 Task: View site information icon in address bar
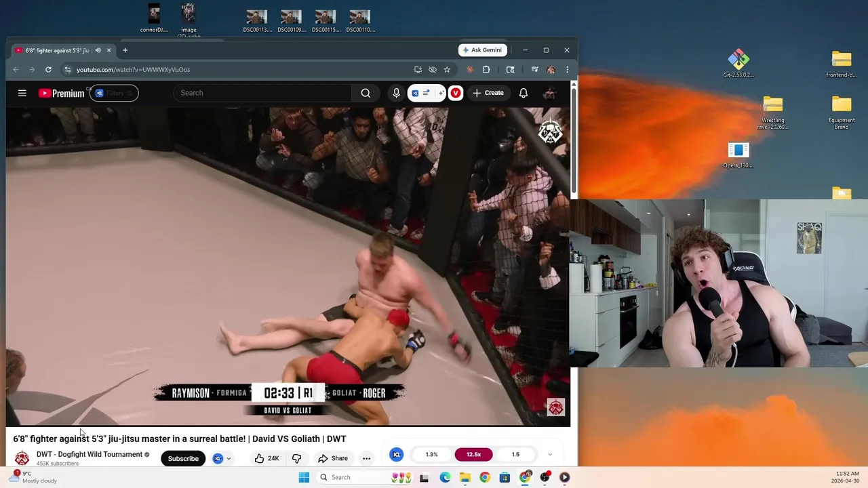(x=66, y=69)
